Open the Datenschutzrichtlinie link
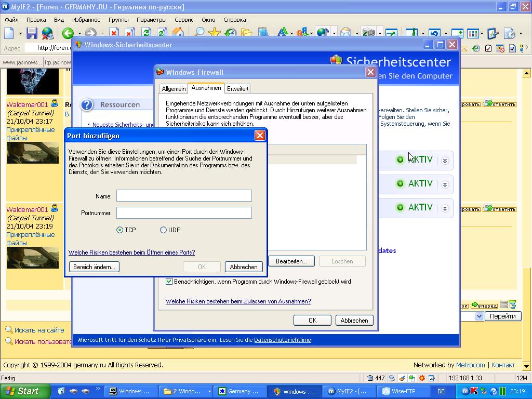The width and height of the screenshot is (532, 399). click(282, 340)
